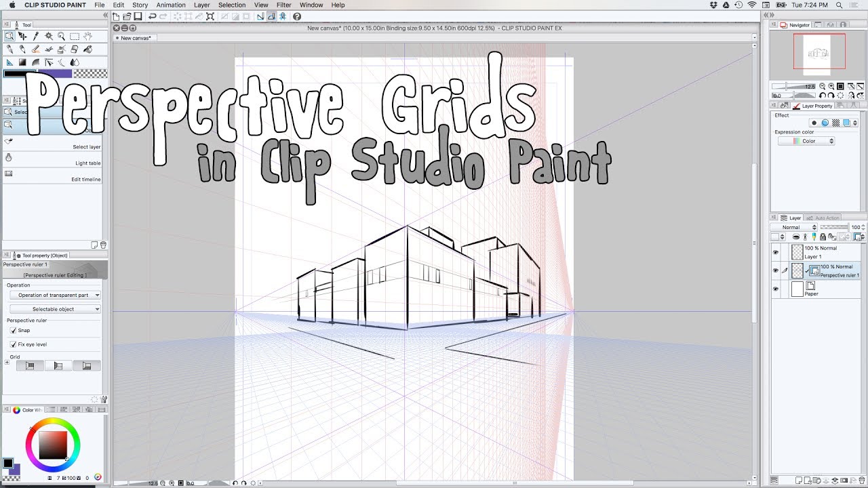Open layer palette color dropdown

[778, 237]
